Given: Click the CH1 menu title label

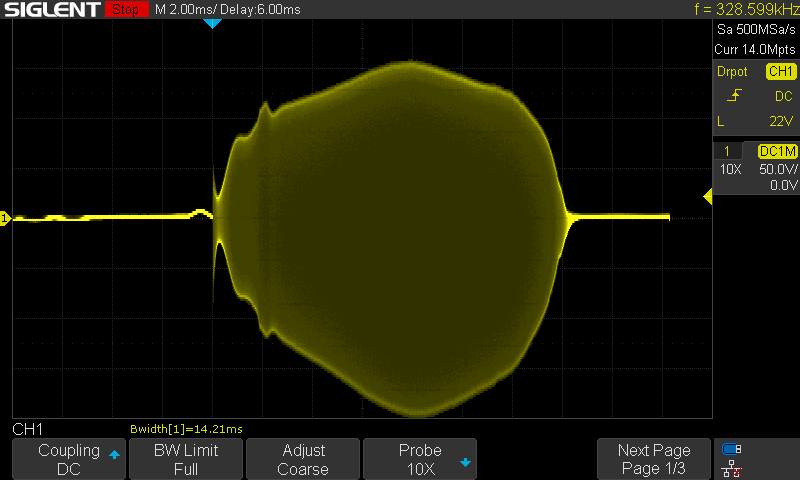Looking at the screenshot, I should point(28,429).
